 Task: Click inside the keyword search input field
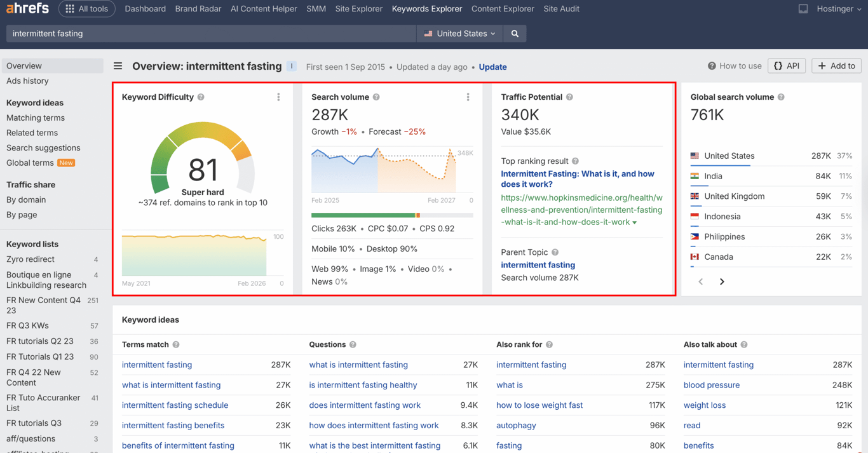point(191,34)
